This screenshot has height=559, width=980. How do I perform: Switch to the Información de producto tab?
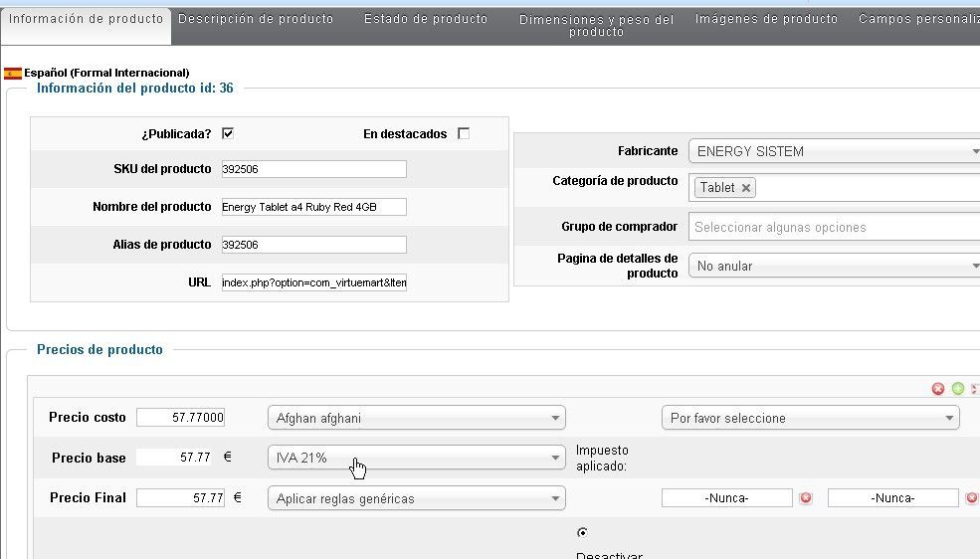[x=86, y=26]
